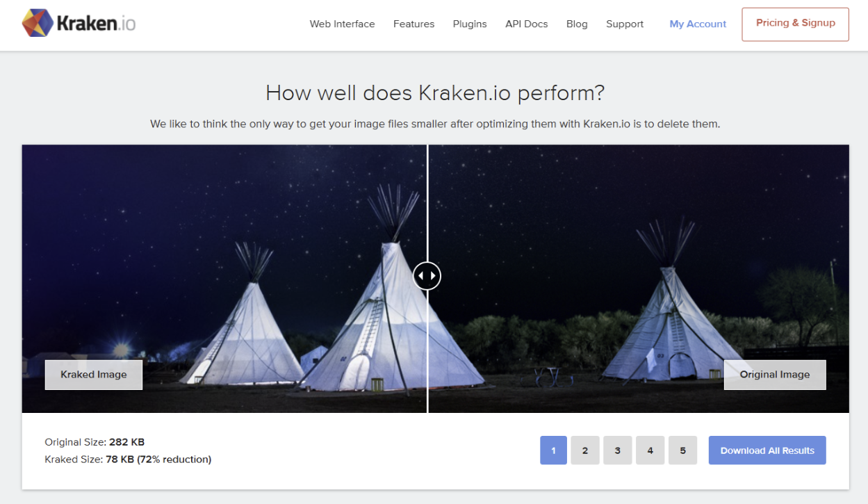Click the Kraken.io logo
Image resolution: width=868 pixels, height=504 pixels.
tap(79, 24)
